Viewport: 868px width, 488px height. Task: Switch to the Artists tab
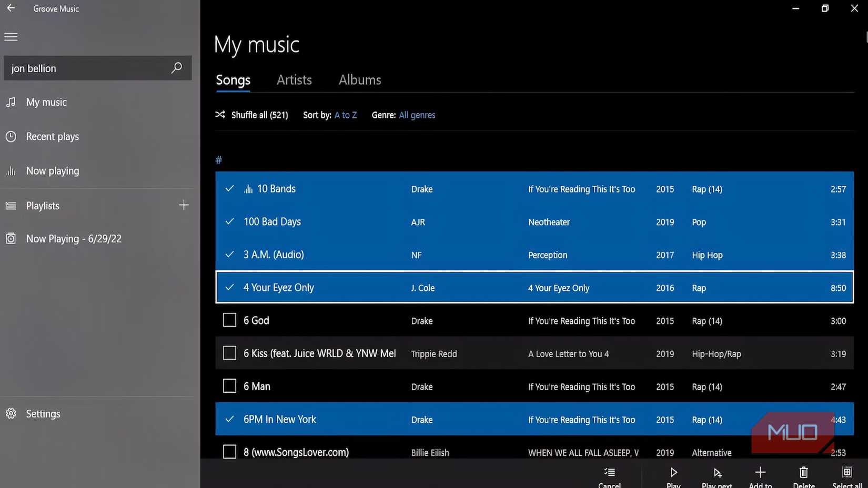coord(294,80)
